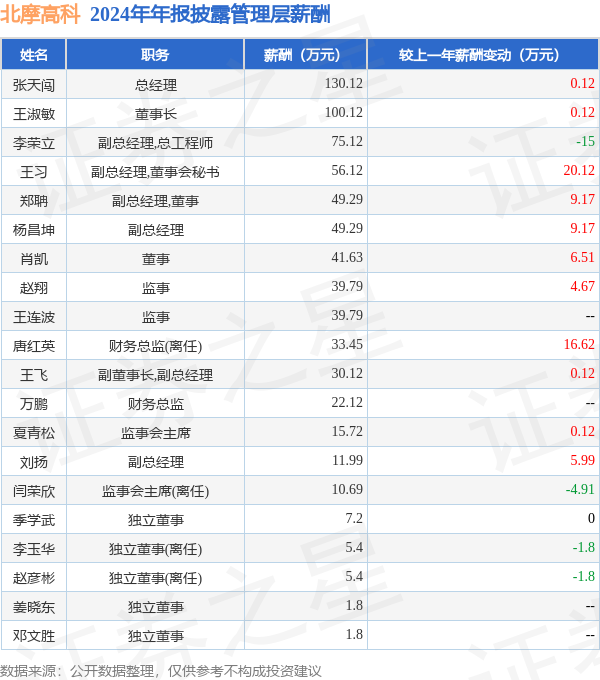Click the name 邓文胜

(34, 636)
